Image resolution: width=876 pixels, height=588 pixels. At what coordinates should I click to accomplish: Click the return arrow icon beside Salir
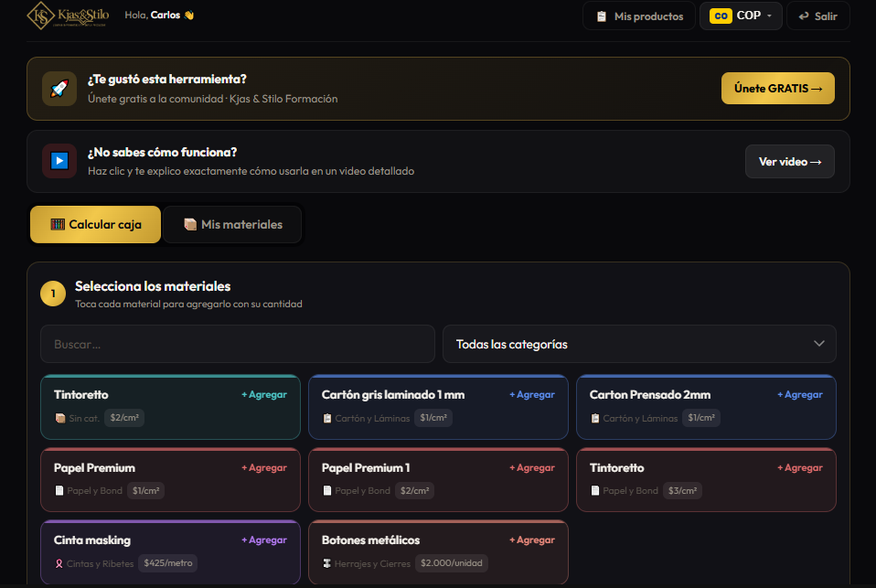click(804, 16)
